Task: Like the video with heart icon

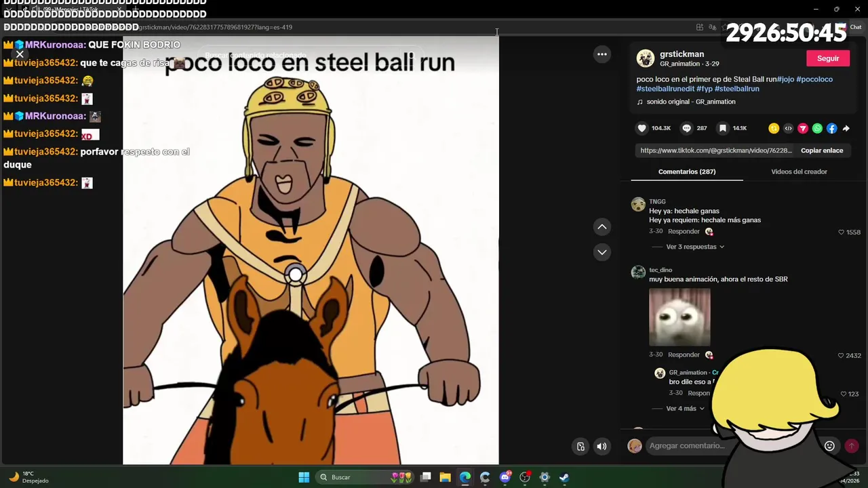Action: coord(642,128)
